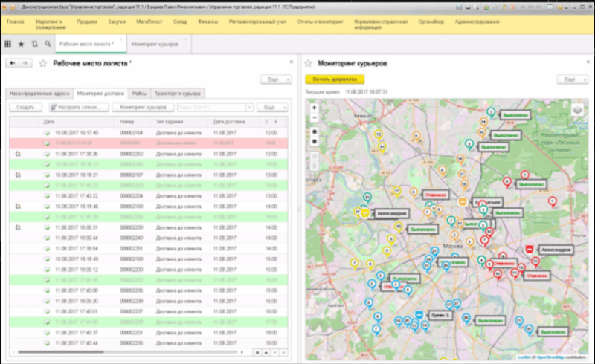Viewport: 595px width, 364px height.
Task: Select the row with number 00002164
Action: coord(131,132)
